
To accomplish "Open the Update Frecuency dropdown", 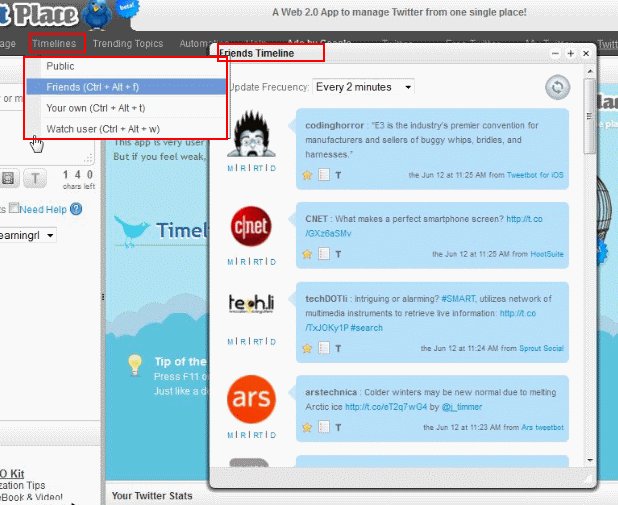I will tap(363, 87).
